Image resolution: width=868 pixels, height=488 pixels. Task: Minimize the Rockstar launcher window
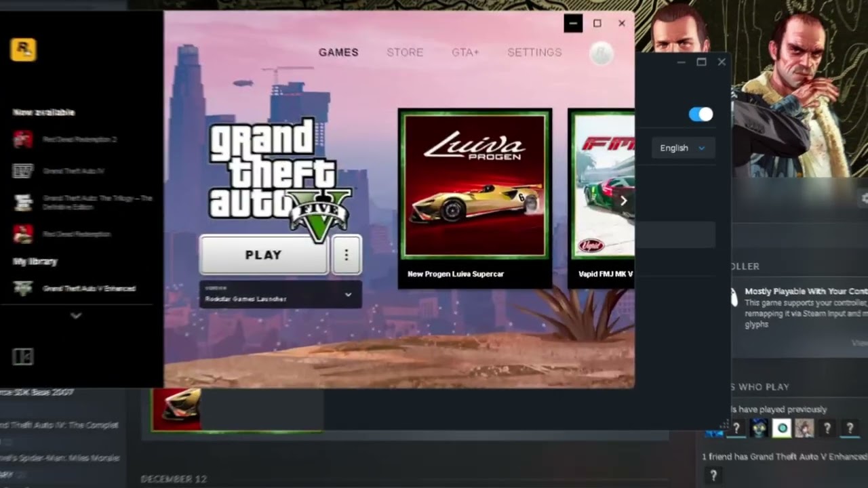573,23
